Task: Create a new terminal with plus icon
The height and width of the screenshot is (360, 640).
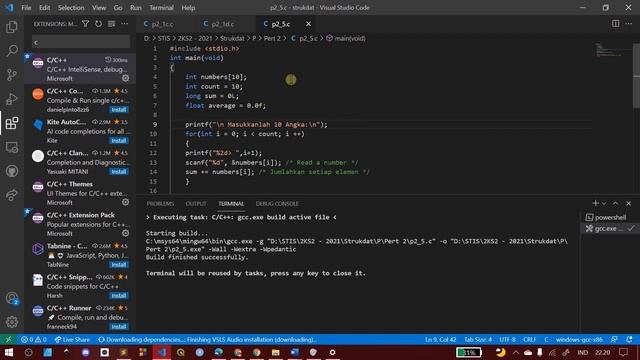Action: click(596, 203)
